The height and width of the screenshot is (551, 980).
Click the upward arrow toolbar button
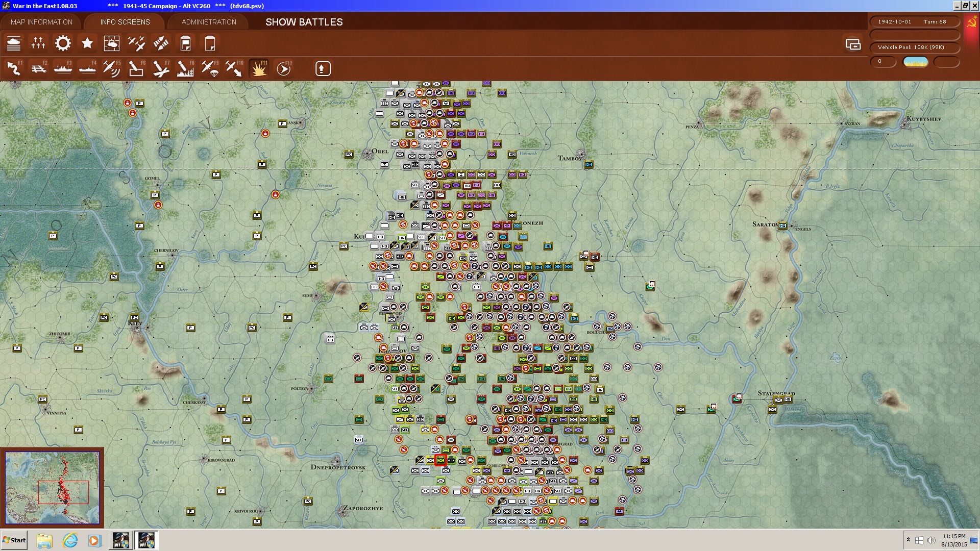[x=323, y=68]
